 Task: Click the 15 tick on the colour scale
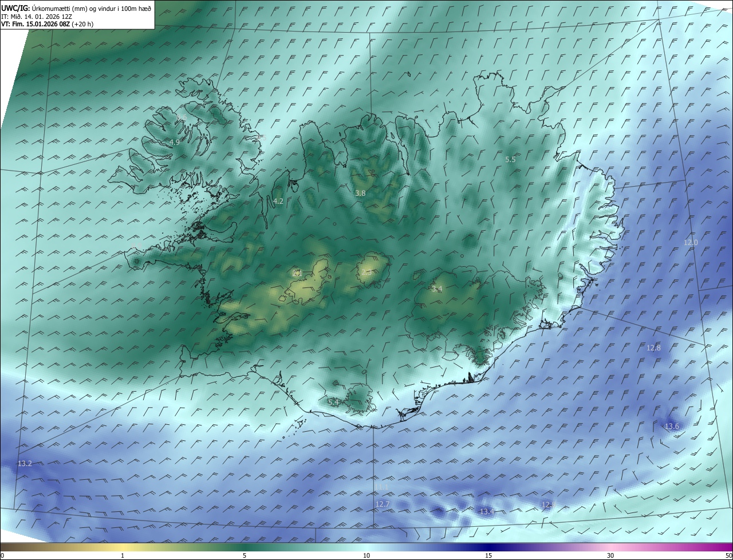point(488,555)
